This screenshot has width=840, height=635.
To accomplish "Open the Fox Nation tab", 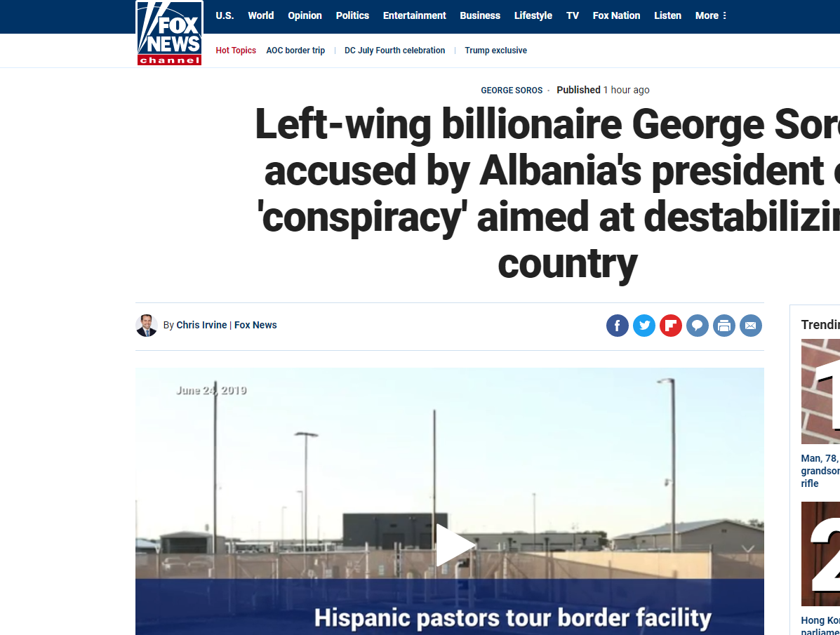I will (x=616, y=15).
